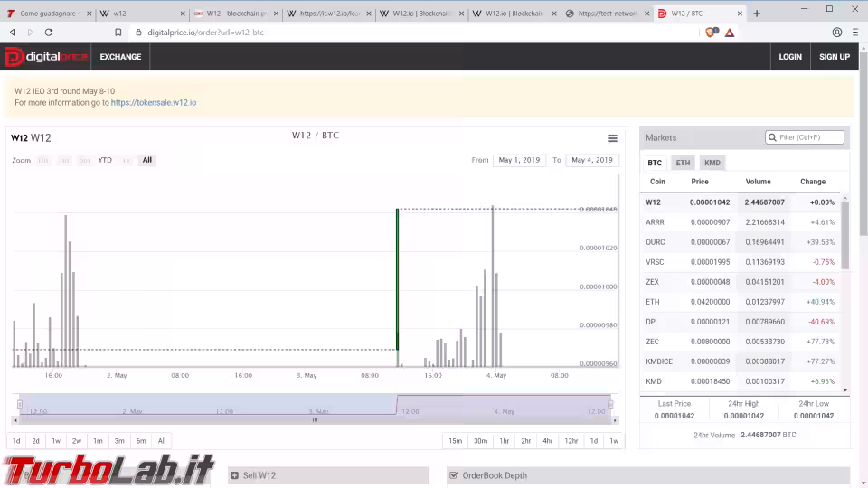Choose the 15m candle interval
Screen dimensions: 868x488
click(455, 441)
